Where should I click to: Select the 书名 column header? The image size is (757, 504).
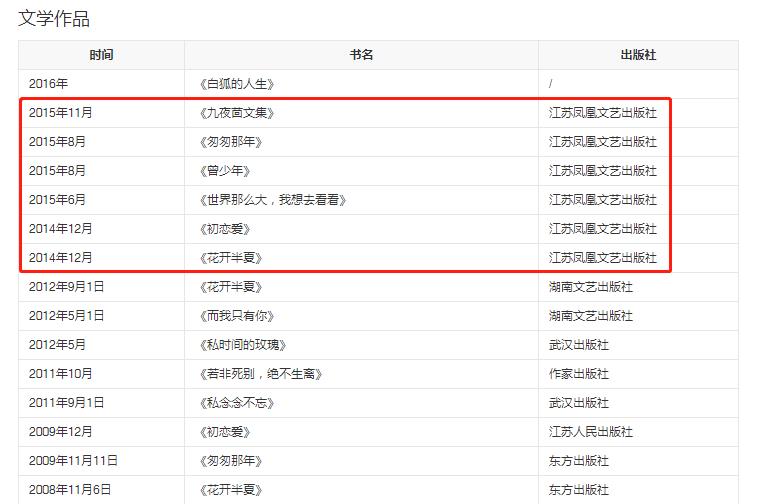pos(361,55)
